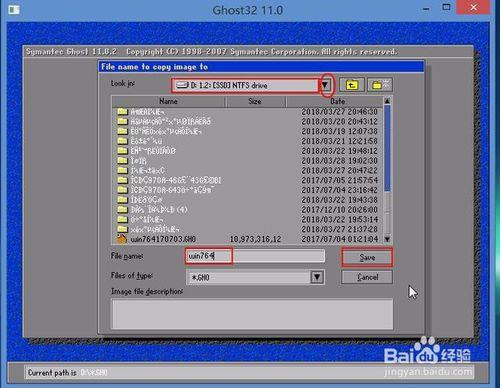Click the up-one-level folder icon
Viewport: 502px width, 388px height.
click(x=352, y=85)
